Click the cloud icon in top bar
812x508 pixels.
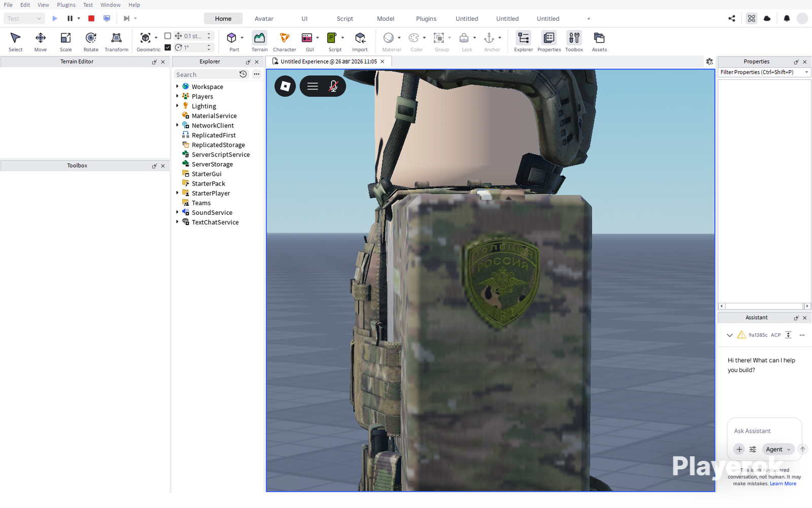click(767, 18)
